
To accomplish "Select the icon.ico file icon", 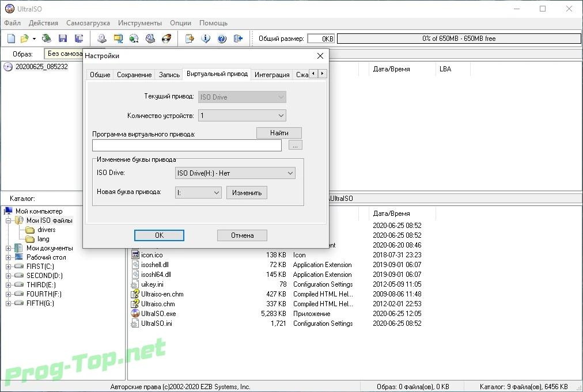I will coord(135,255).
